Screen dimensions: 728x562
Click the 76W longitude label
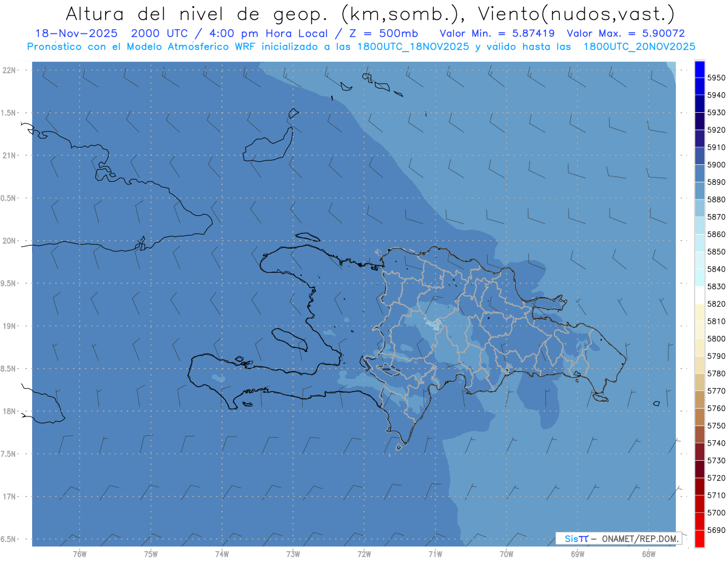(x=79, y=554)
